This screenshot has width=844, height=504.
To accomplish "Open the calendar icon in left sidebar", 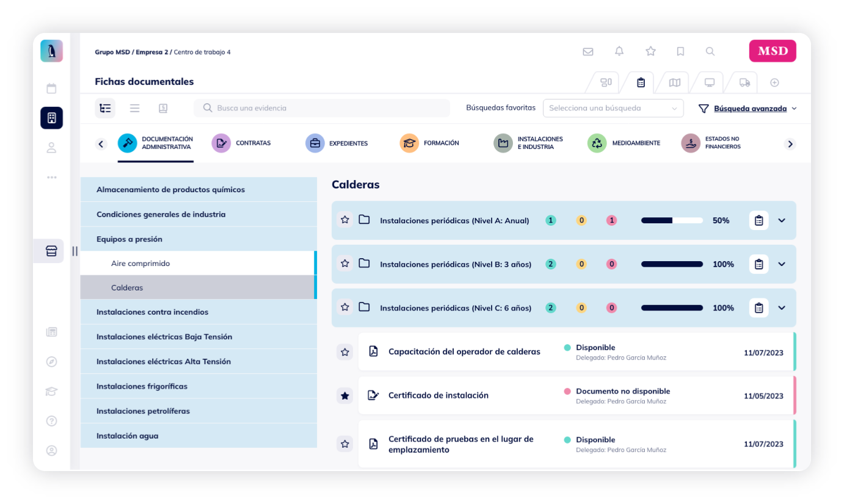I will (52, 88).
